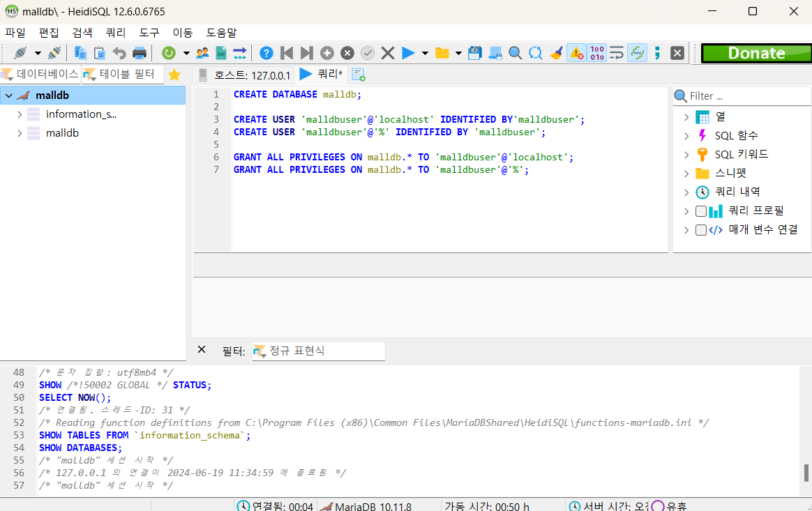Enable the 매개 변수 연결 checkbox

click(x=700, y=230)
